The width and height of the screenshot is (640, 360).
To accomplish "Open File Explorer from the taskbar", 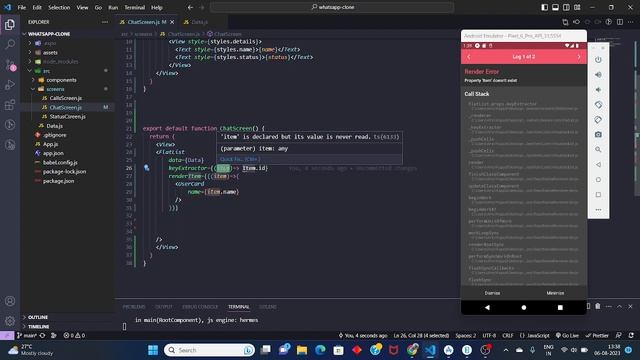I will [x=302, y=350].
